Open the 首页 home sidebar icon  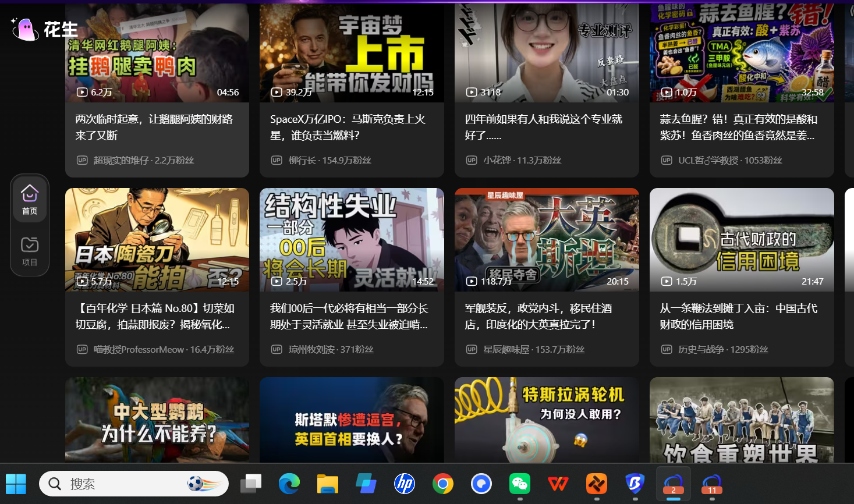pyautogui.click(x=30, y=199)
